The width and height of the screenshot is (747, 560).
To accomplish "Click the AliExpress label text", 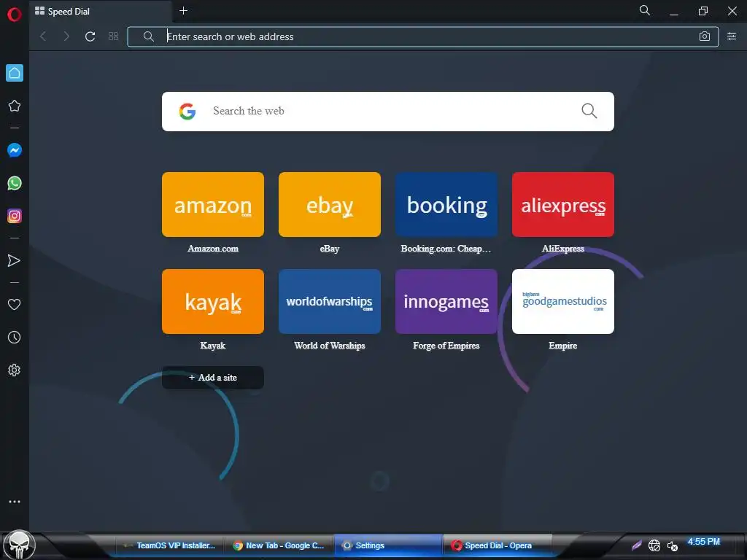I will click(563, 249).
